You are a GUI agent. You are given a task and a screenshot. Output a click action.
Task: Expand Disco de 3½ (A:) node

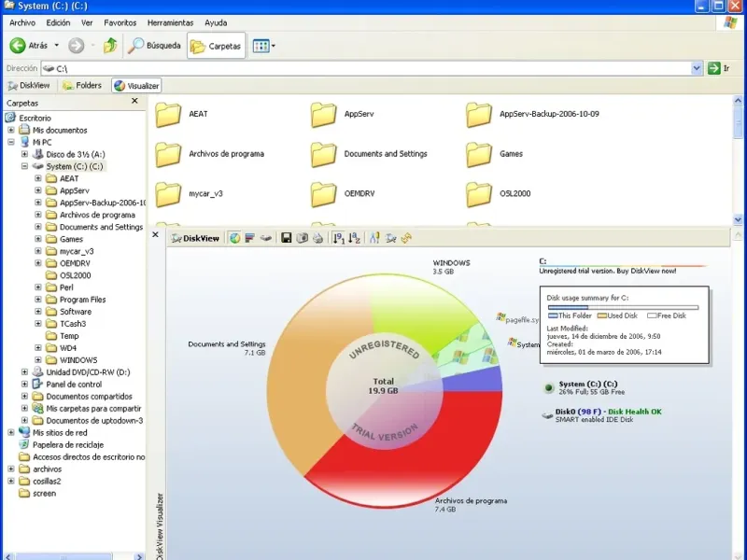(24, 154)
